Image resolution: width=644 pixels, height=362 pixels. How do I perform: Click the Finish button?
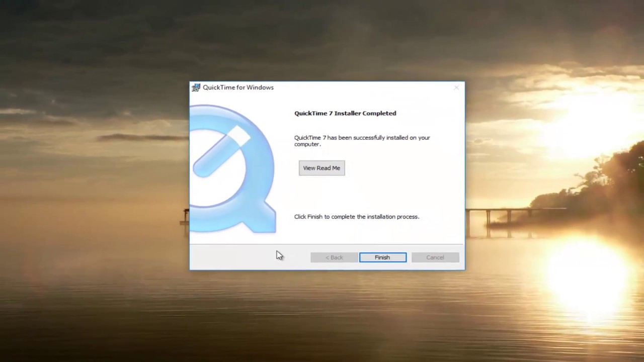(382, 257)
